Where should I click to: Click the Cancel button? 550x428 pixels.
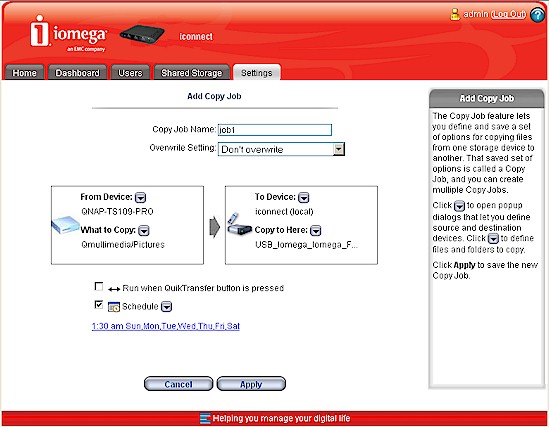[179, 384]
